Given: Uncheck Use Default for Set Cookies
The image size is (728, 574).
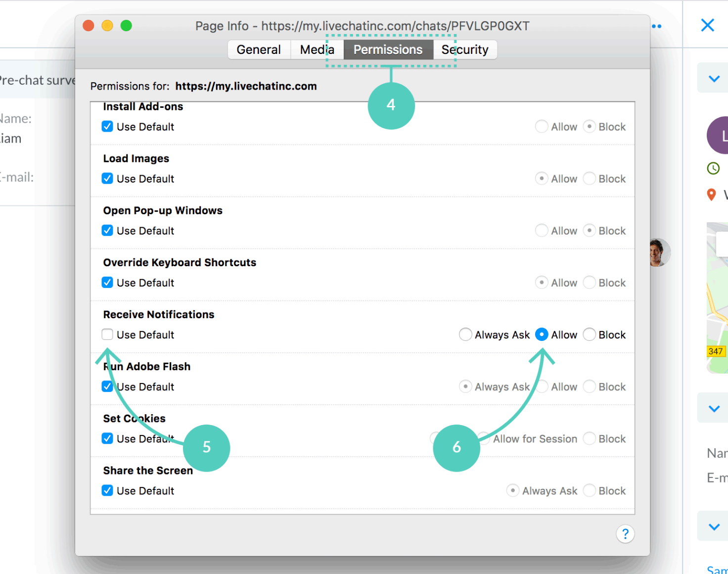Looking at the screenshot, I should 107,438.
